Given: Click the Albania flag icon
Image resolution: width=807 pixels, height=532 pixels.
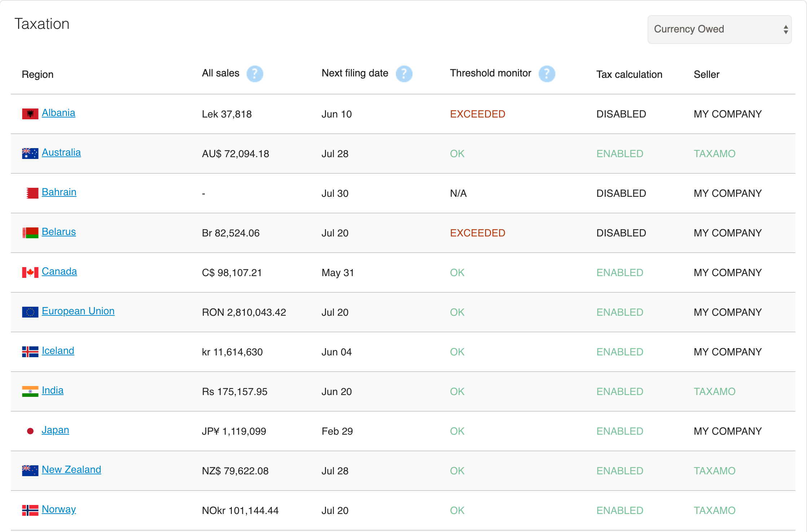Looking at the screenshot, I should pyautogui.click(x=30, y=114).
